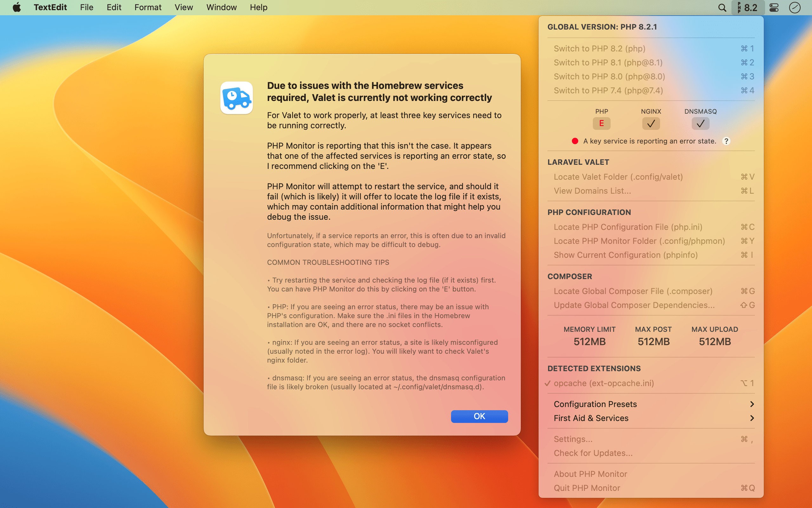812x508 pixels.
Task: Click the Memory Limit 512MB value
Action: pyautogui.click(x=590, y=342)
